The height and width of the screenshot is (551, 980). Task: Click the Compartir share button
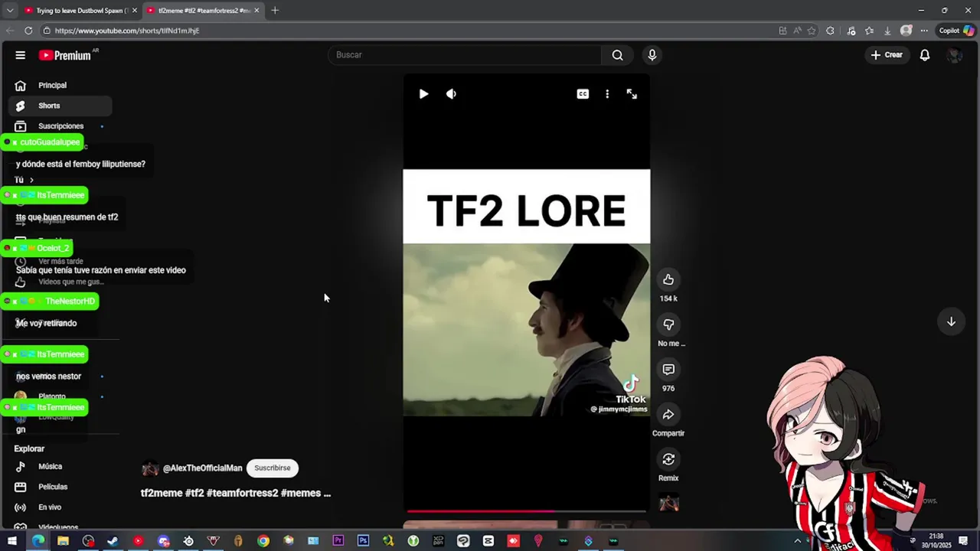[668, 414]
